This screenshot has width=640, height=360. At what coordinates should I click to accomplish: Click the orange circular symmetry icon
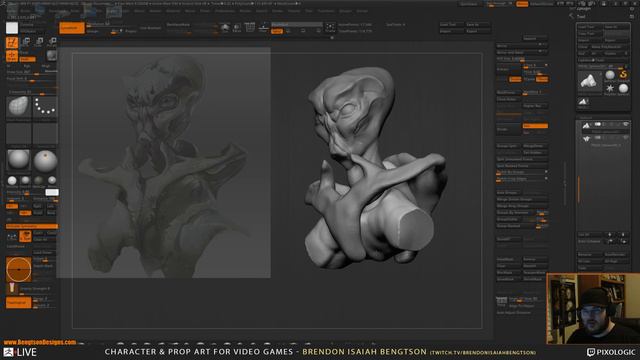click(18, 269)
